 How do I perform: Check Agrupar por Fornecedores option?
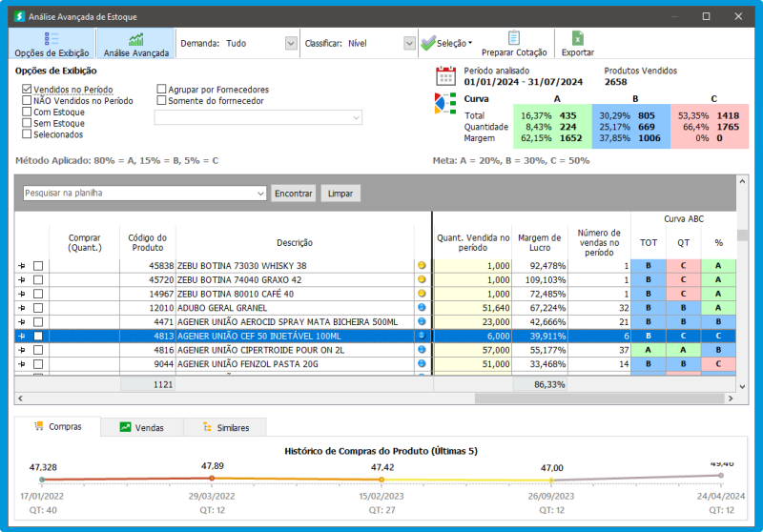click(x=162, y=90)
